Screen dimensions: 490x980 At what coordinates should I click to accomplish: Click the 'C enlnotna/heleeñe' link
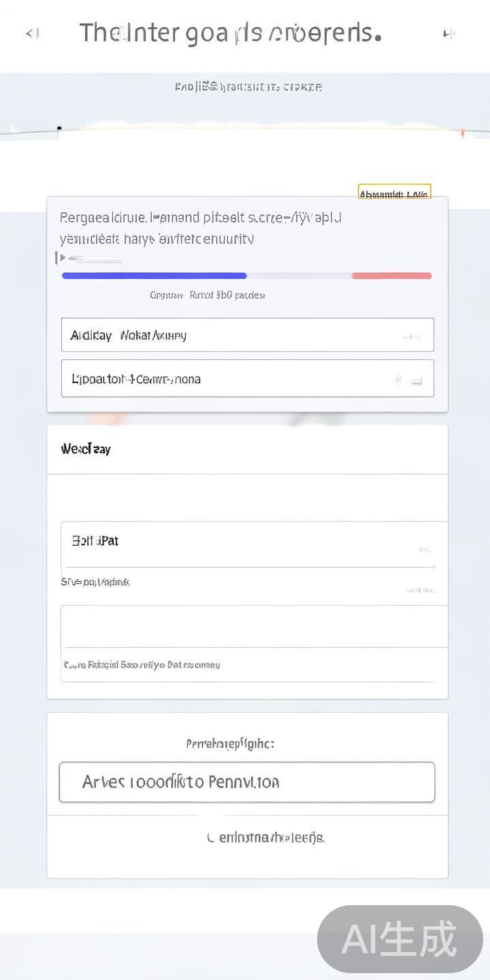coord(265,837)
